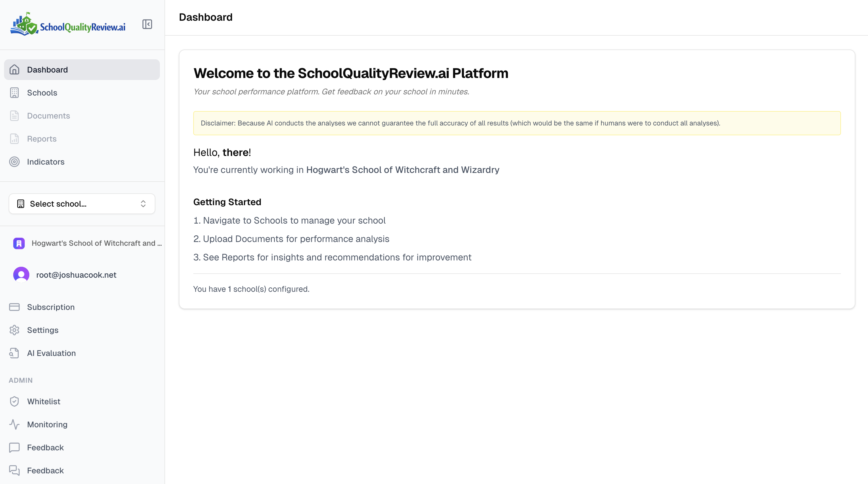Click the Subscription credit card icon
Screen dimensions: 868x484
pyautogui.click(x=14, y=307)
